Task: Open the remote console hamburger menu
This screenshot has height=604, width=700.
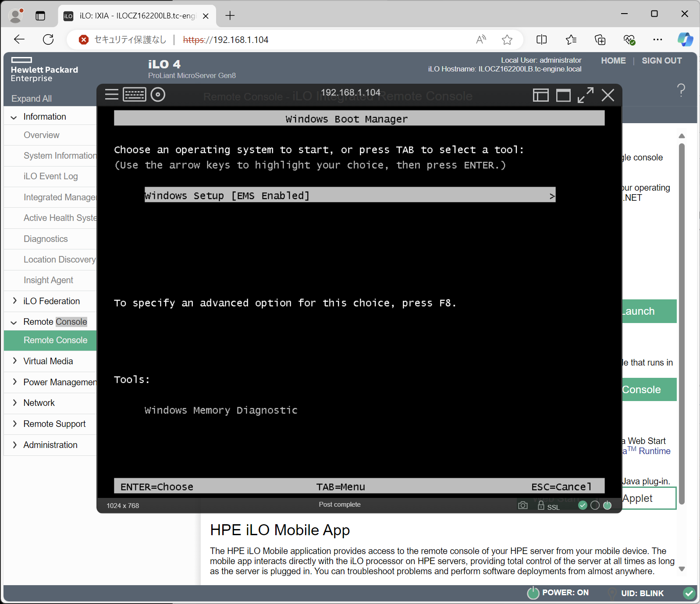Action: click(112, 95)
